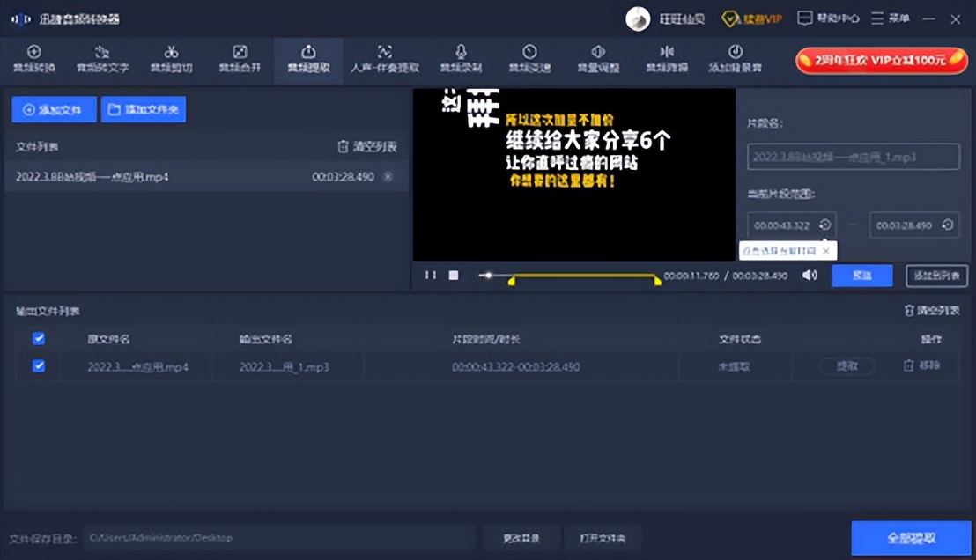Image resolution: width=976 pixels, height=560 pixels.
Task: Click the output filename 2022.3..._1.mp3 cell
Action: 285,367
